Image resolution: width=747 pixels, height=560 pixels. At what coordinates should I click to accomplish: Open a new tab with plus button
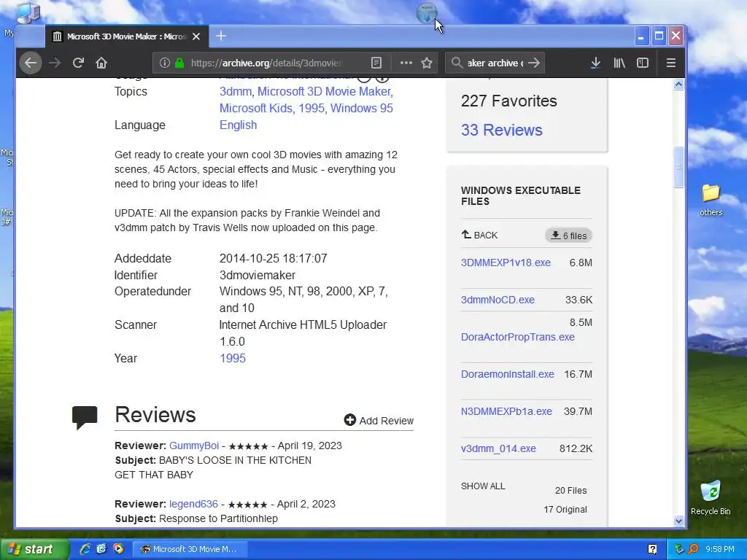coord(221,36)
